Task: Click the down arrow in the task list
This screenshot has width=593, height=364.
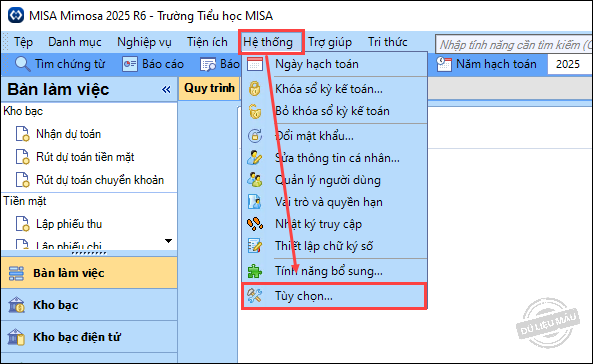Action: [169, 241]
